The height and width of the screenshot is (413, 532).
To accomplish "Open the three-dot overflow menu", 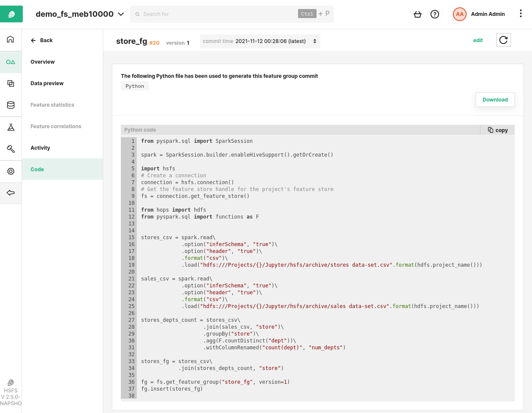I will tap(521, 14).
